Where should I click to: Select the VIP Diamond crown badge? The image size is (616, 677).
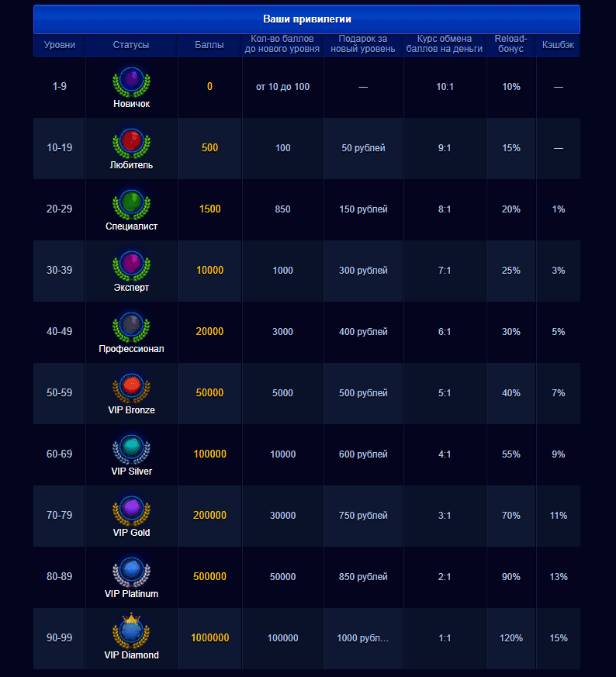click(131, 630)
